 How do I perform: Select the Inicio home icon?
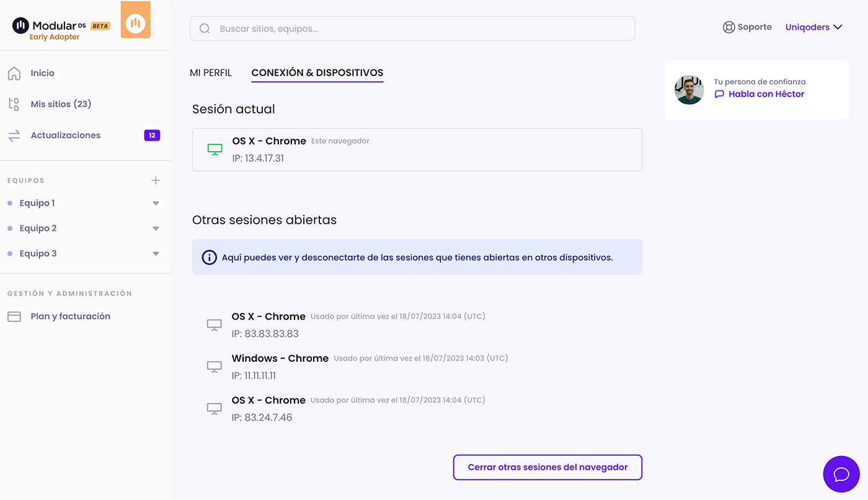15,72
